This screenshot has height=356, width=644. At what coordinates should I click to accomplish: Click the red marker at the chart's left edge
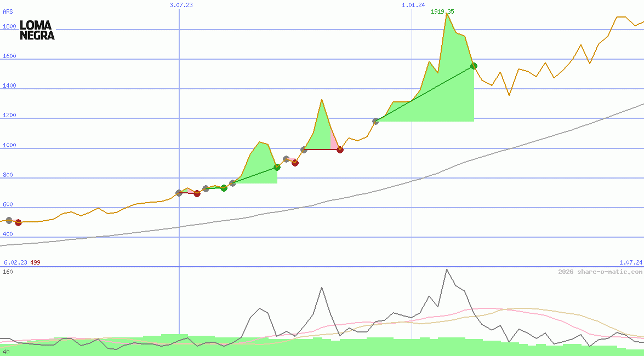click(18, 222)
